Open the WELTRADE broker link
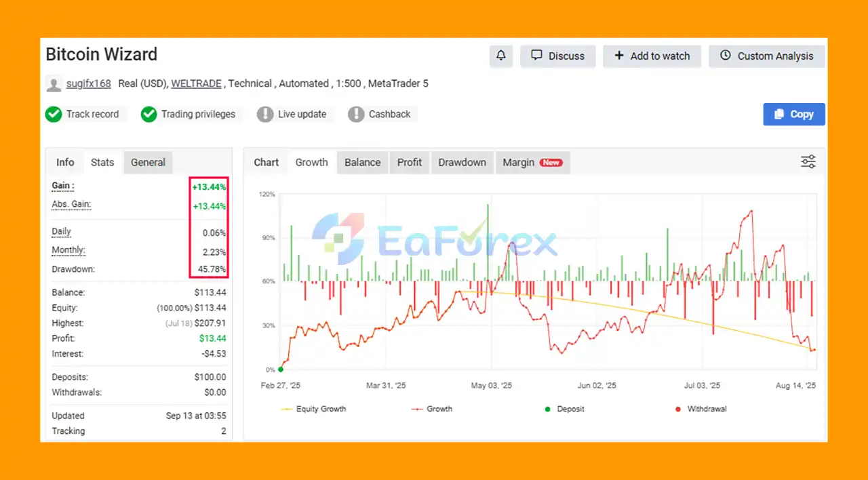Image resolution: width=868 pixels, height=480 pixels. (x=196, y=84)
